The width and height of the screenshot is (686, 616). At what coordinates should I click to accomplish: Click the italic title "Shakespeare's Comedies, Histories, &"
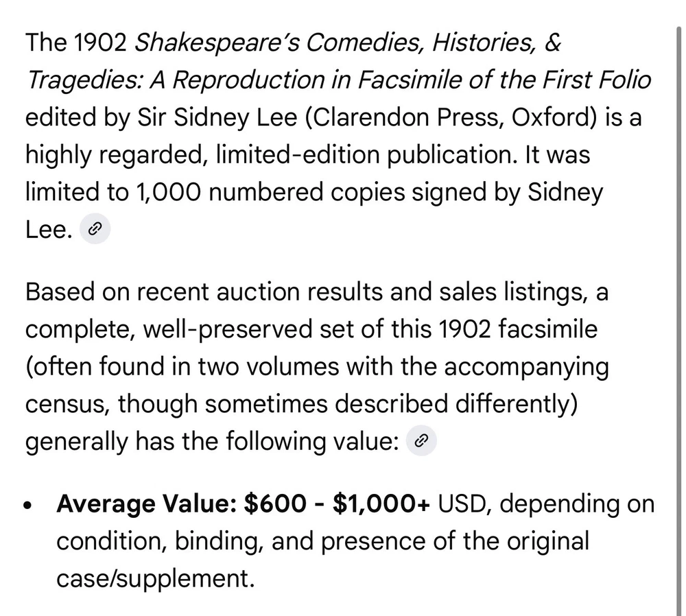click(348, 43)
